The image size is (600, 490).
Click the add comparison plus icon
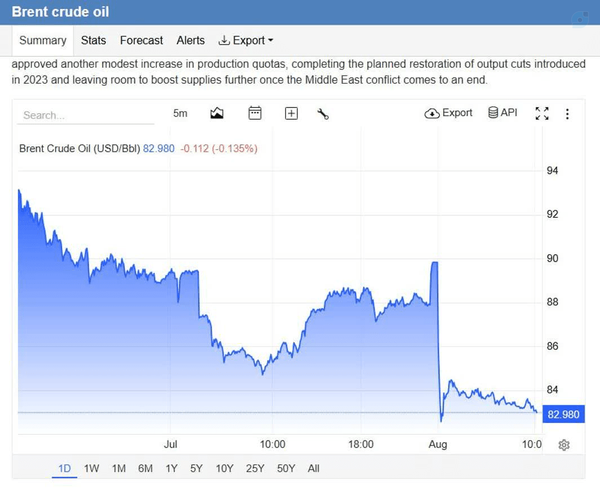pos(291,114)
